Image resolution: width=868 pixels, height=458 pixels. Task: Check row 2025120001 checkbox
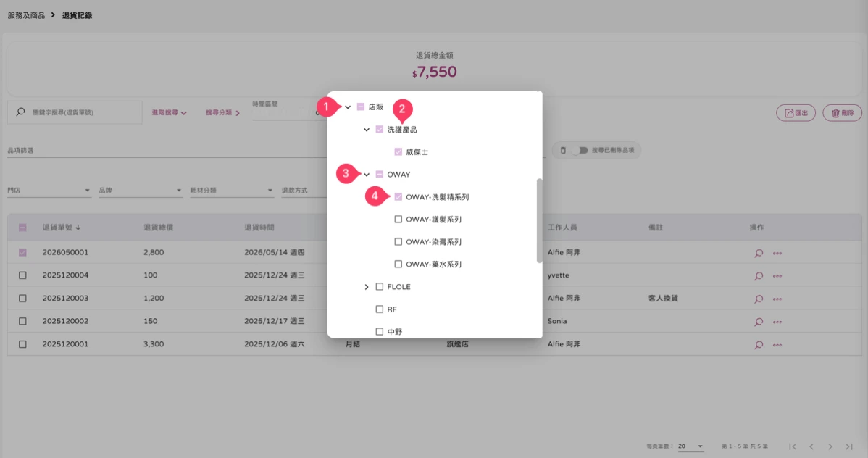pos(22,344)
